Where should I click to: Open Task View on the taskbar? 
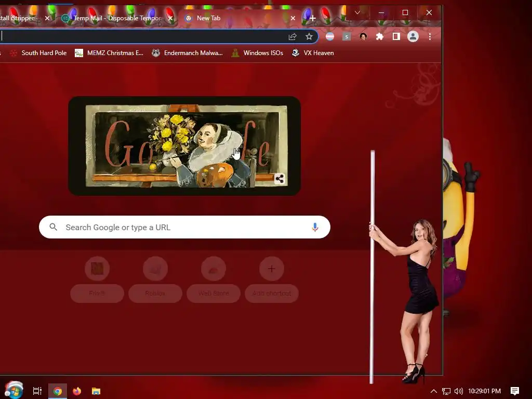click(37, 391)
